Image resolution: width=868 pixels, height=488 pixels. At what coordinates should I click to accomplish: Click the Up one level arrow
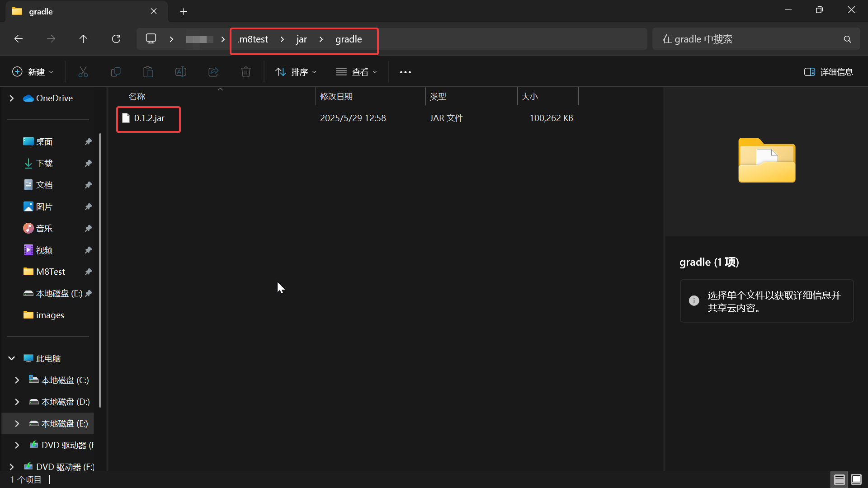pos(83,39)
